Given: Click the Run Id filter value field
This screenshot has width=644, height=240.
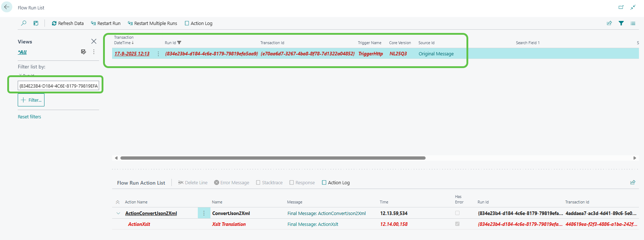Looking at the screenshot, I should (58, 86).
